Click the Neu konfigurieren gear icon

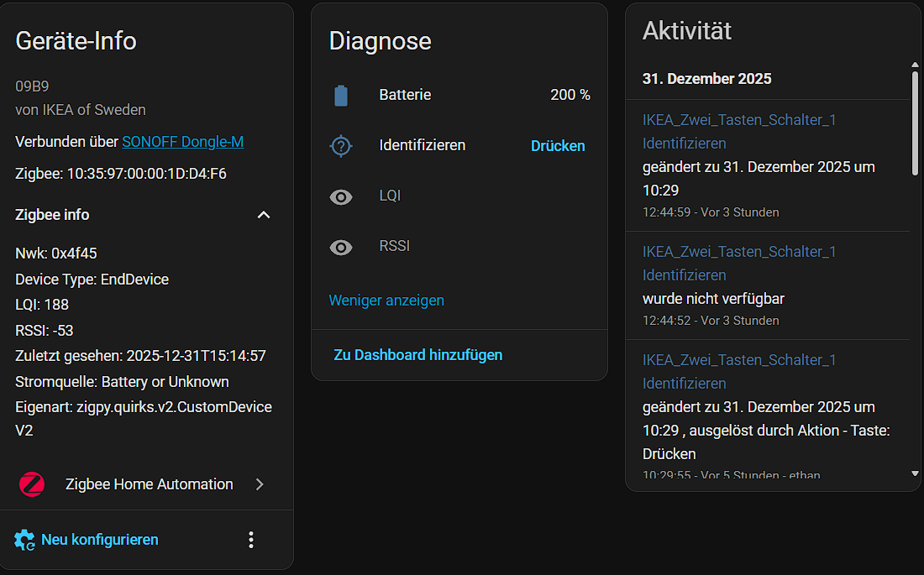(x=25, y=540)
